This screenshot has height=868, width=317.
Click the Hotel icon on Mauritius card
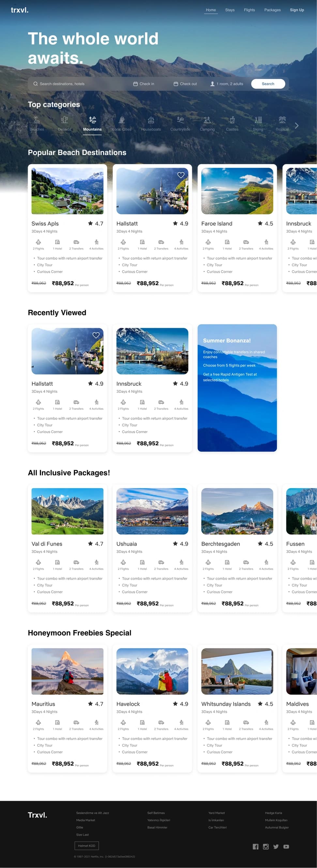pyautogui.click(x=58, y=722)
